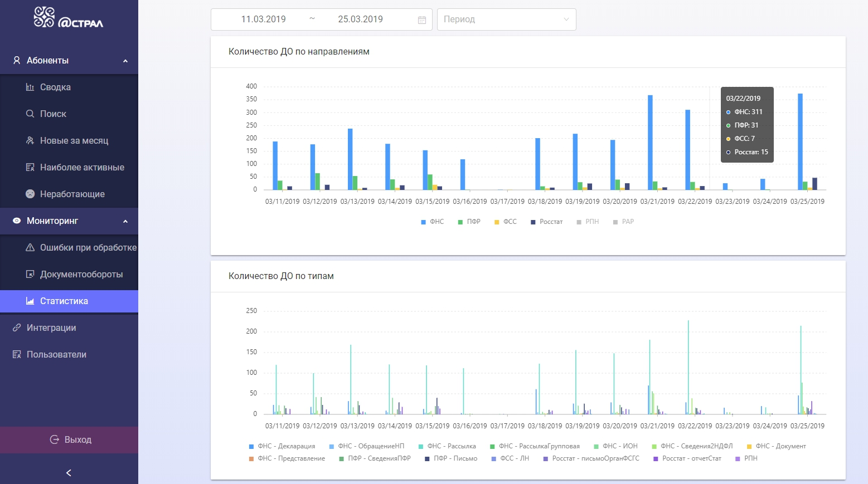Toggle ФНС - Представление legend item
This screenshot has width=868, height=484.
point(287,458)
